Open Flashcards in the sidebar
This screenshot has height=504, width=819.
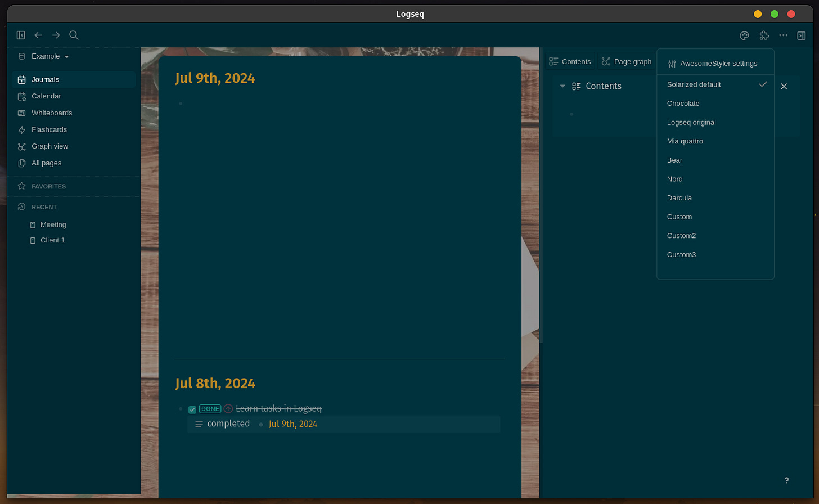point(74,129)
